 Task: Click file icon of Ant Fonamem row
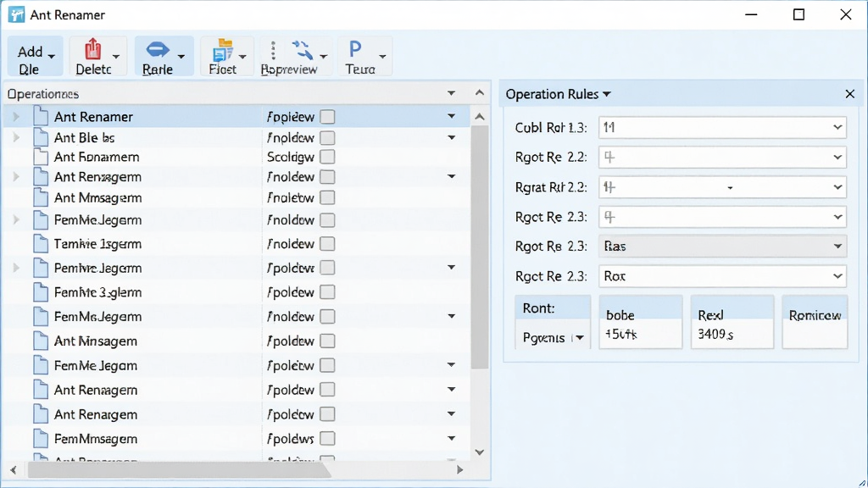[x=41, y=157]
